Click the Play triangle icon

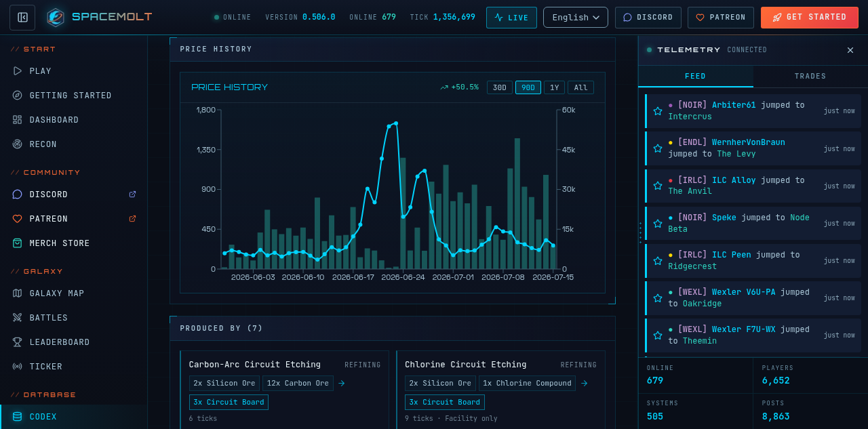coord(17,71)
